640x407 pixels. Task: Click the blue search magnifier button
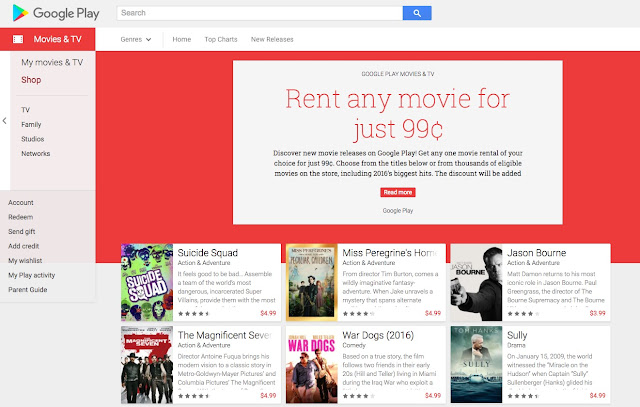417,13
